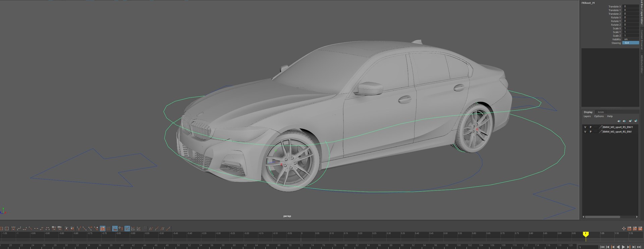Set Stepped tangents on selected keys
This screenshot has height=249, width=644.
[x=42, y=229]
